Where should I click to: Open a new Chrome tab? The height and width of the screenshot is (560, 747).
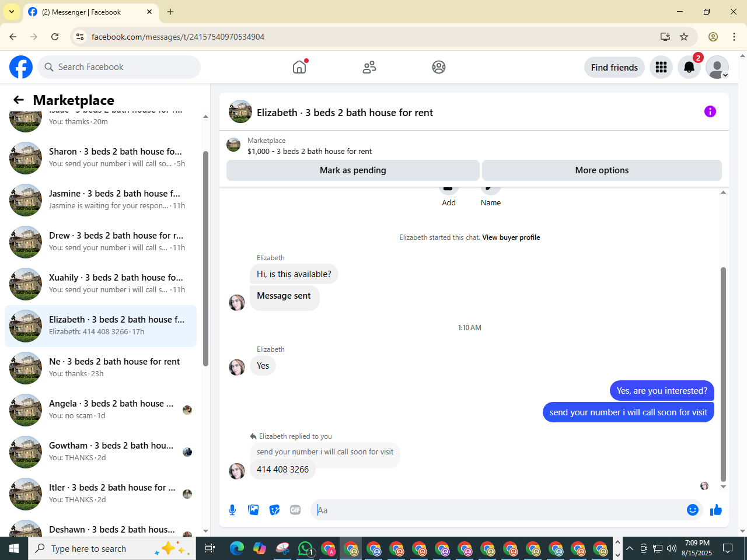[170, 12]
